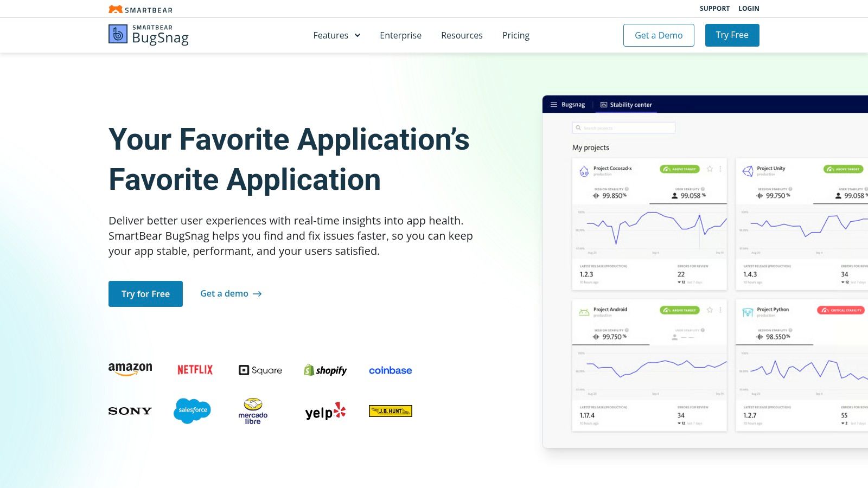Select the Stability center tab
Screen dimensions: 868x488
(x=626, y=105)
